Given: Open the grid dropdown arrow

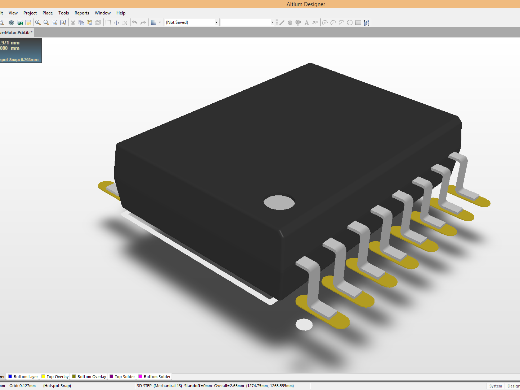Looking at the screenshot, I should [160, 22].
